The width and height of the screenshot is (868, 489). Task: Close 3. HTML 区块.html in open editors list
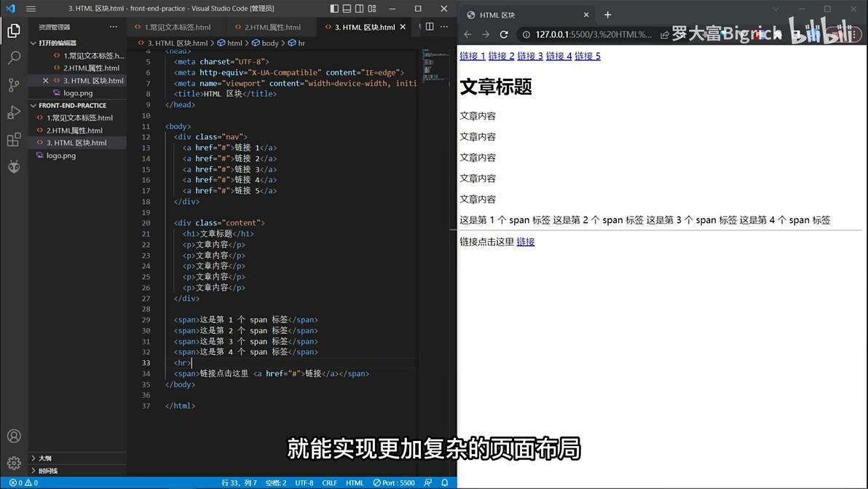pos(45,81)
